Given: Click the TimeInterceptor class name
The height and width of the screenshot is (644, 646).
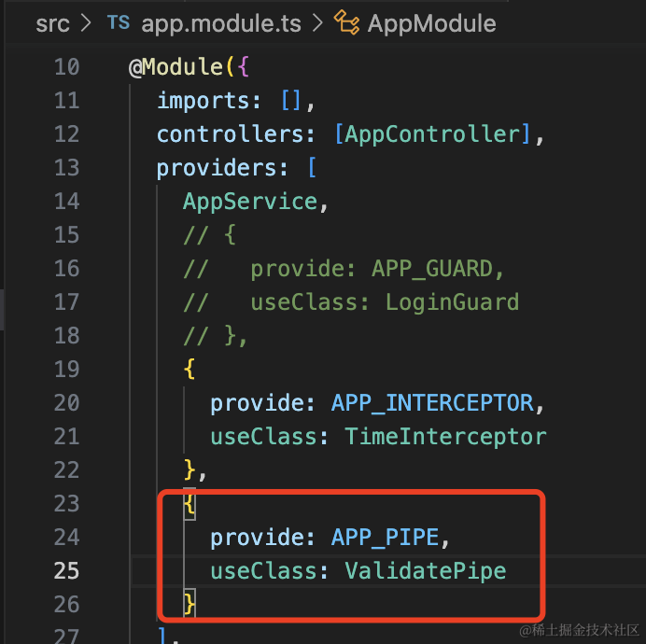Looking at the screenshot, I should (x=445, y=436).
